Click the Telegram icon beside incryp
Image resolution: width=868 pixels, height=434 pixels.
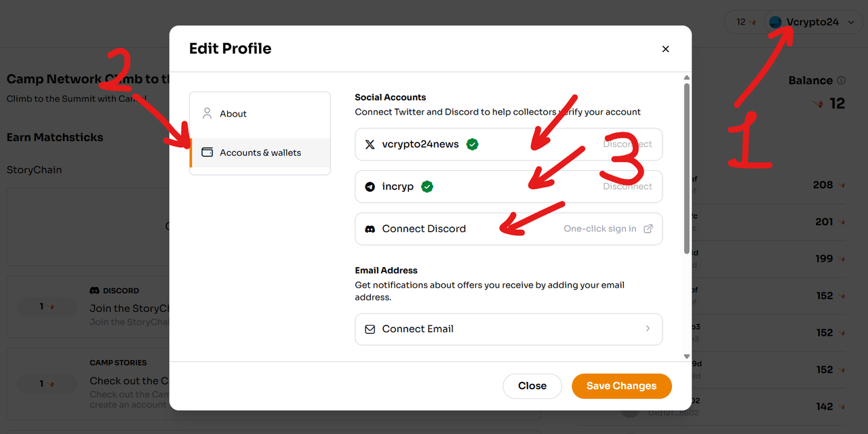tap(370, 186)
